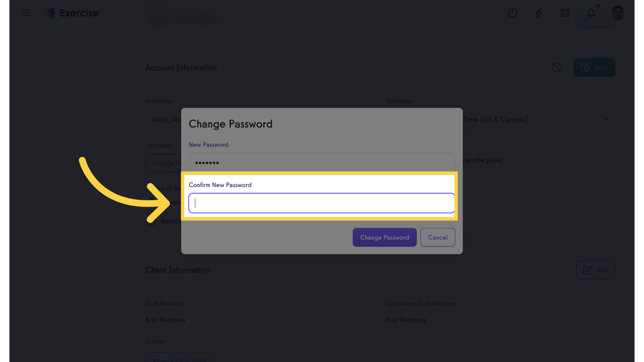Open the user profile avatar menu

(617, 13)
